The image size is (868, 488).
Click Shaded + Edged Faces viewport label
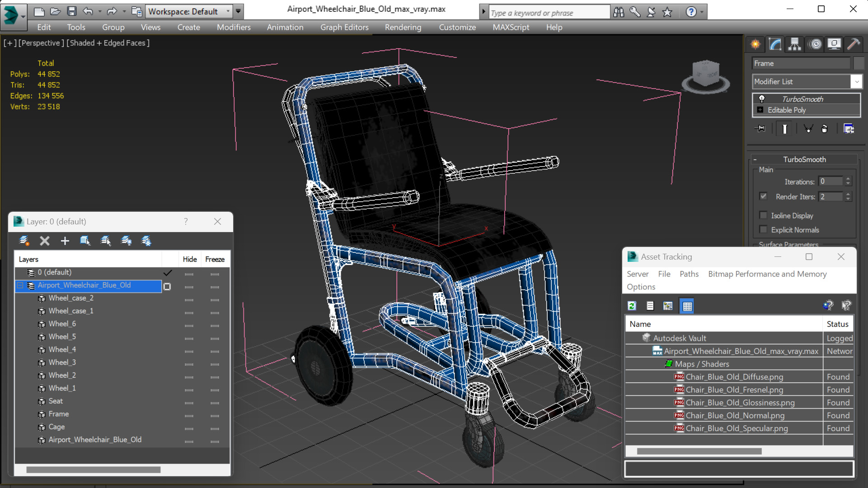(108, 43)
